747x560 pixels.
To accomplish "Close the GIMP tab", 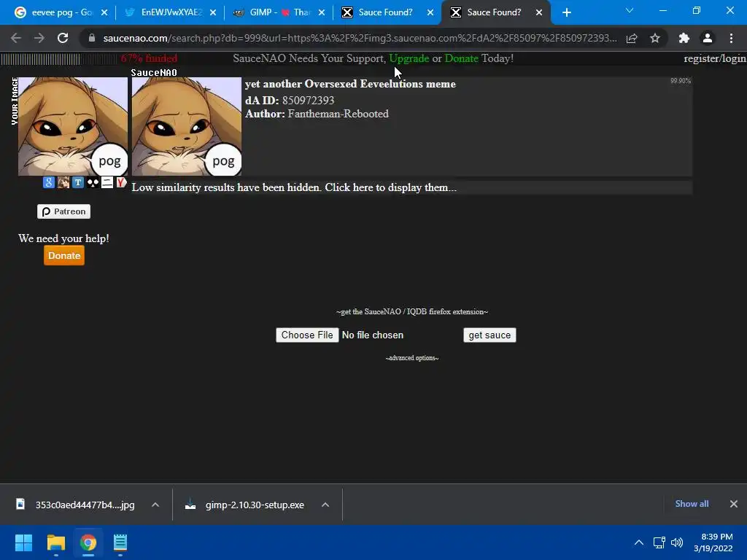I will pyautogui.click(x=322, y=12).
